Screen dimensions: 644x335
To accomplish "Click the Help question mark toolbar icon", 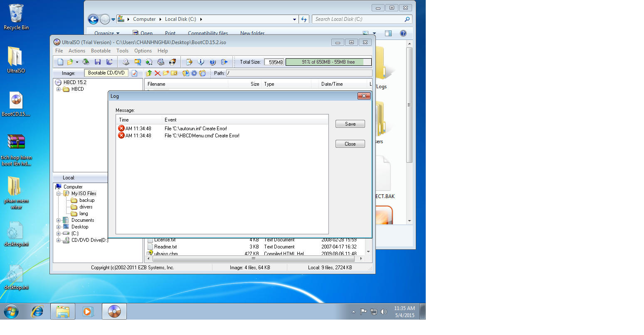I will [212, 62].
